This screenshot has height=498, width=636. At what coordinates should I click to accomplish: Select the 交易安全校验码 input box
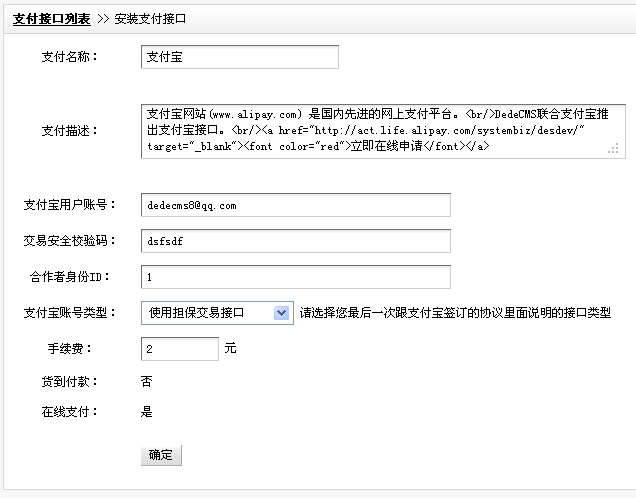[x=296, y=241]
